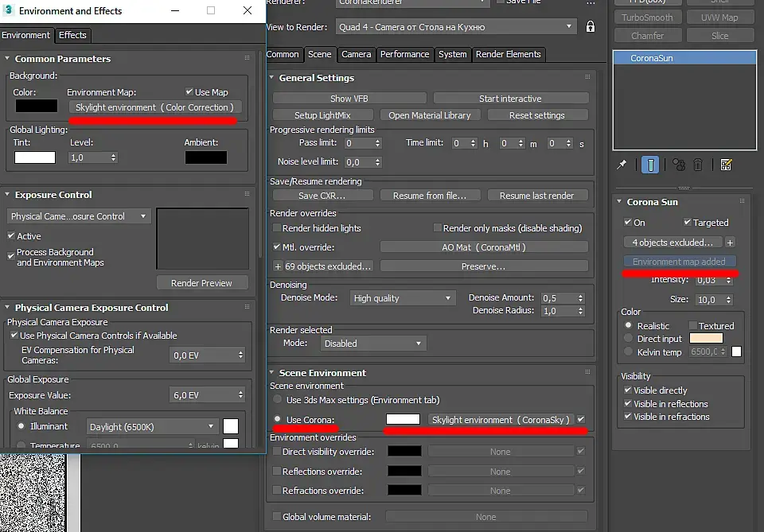Viewport: 764px width, 532px height.
Task: Click AO Mat CoronaMtl override button
Action: (x=484, y=247)
